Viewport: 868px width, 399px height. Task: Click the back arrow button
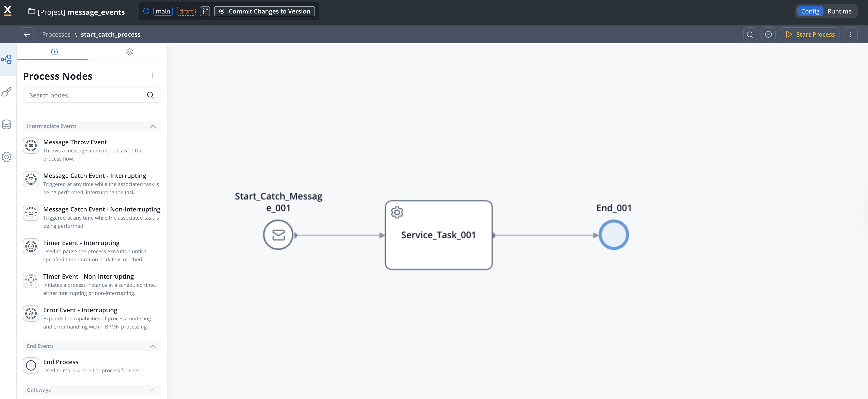pyautogui.click(x=27, y=34)
